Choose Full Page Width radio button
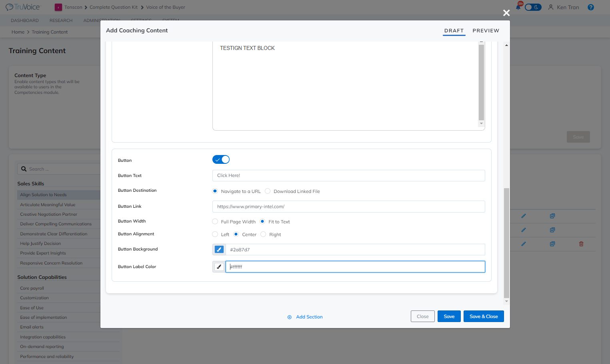The width and height of the screenshot is (610, 364). click(215, 221)
